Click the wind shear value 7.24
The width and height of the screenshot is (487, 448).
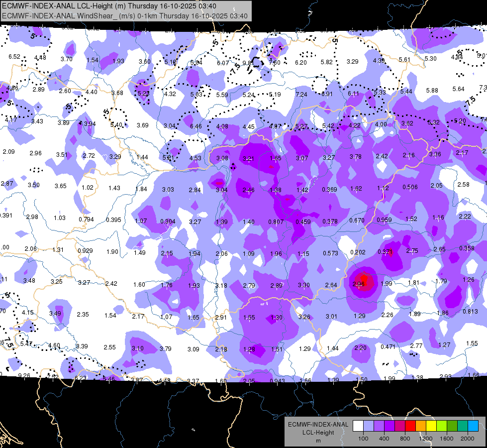(x=301, y=94)
